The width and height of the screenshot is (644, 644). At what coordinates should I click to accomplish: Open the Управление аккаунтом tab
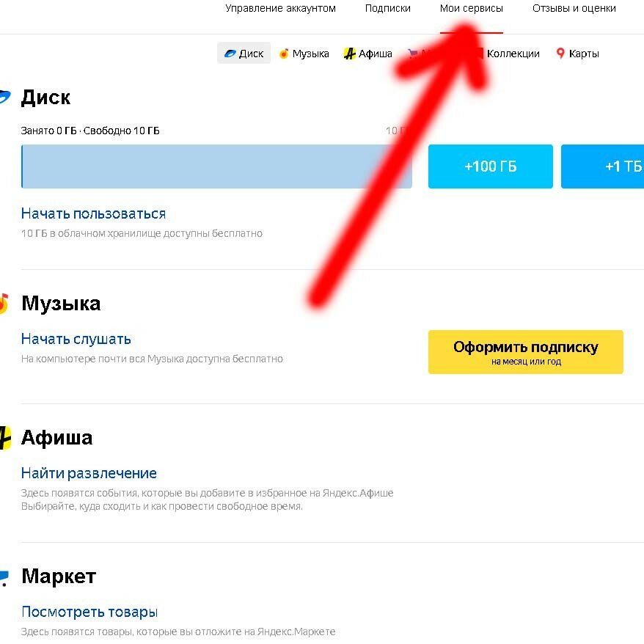tap(280, 8)
